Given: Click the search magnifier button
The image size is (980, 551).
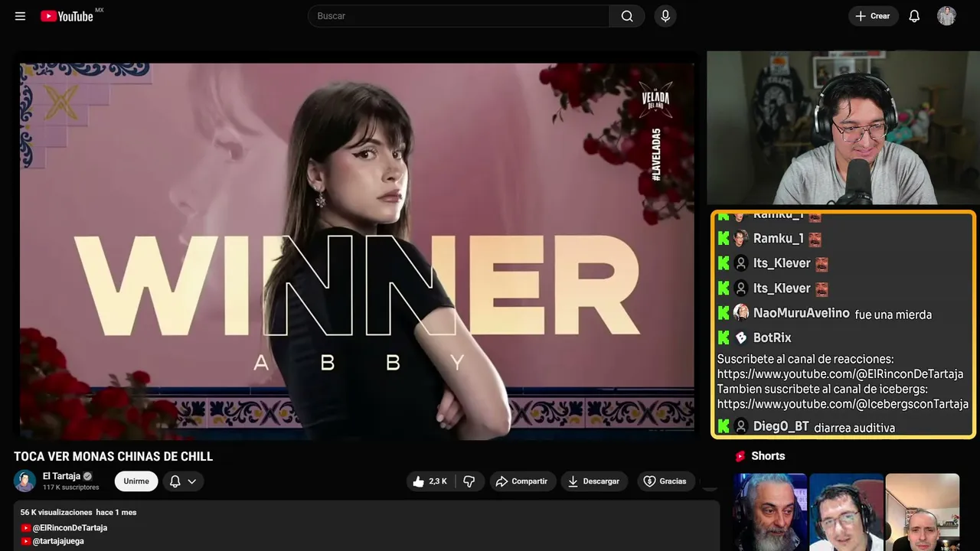Looking at the screenshot, I should click(x=627, y=16).
